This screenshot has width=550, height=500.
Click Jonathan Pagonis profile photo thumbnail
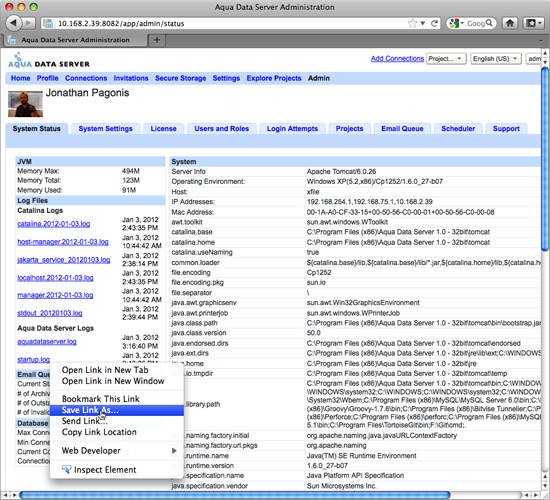click(x=25, y=104)
